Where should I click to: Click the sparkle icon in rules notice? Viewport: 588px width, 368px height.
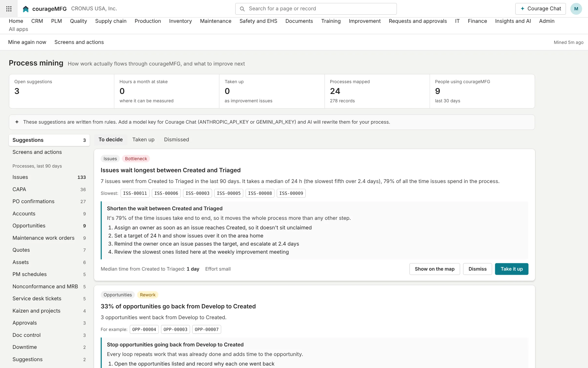(x=17, y=122)
